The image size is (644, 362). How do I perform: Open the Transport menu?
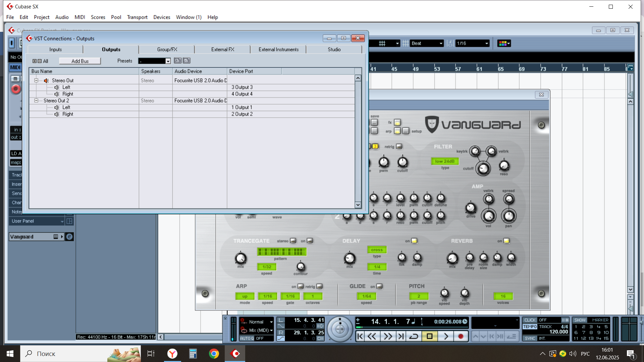tap(137, 17)
